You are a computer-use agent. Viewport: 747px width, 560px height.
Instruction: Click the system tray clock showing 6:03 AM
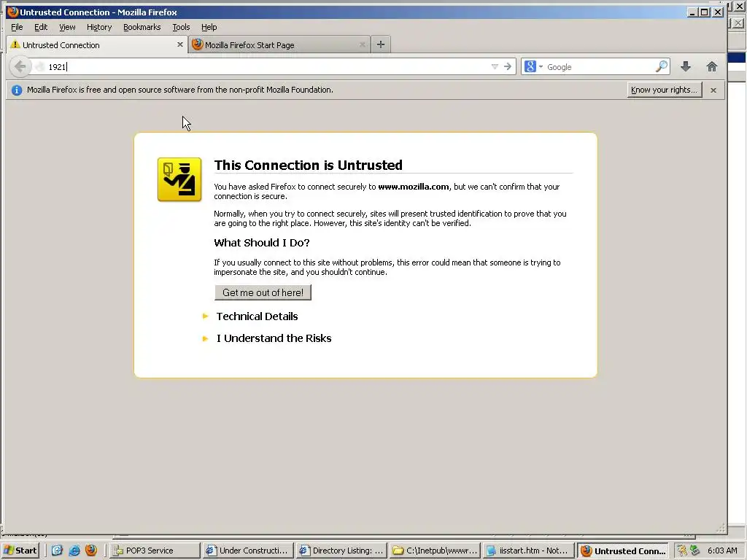pyautogui.click(x=722, y=551)
